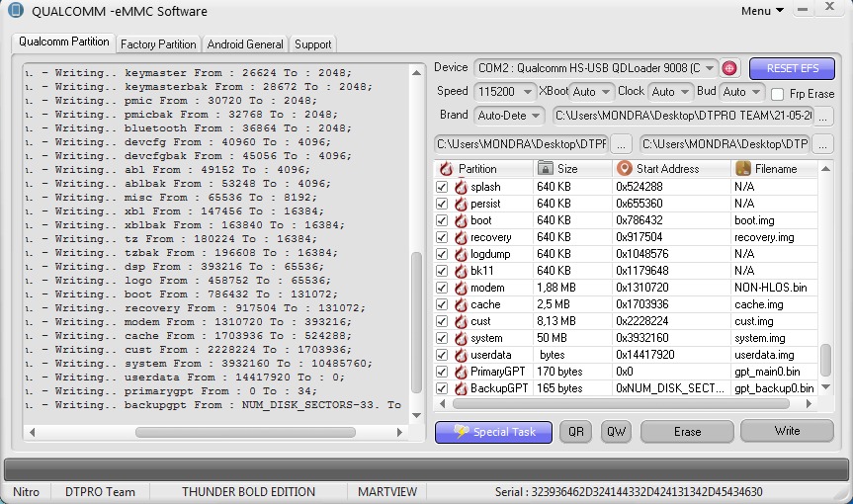Click the flame icon for logdump partition

(461, 254)
